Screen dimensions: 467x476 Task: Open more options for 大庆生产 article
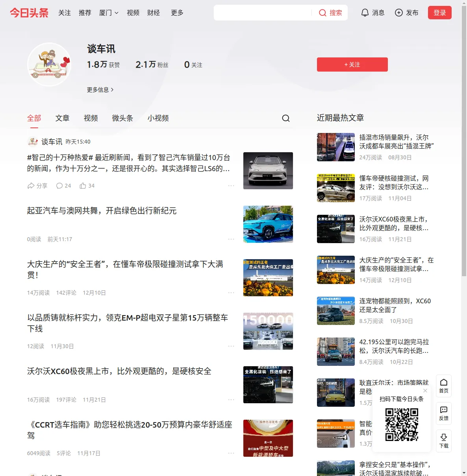point(231,293)
